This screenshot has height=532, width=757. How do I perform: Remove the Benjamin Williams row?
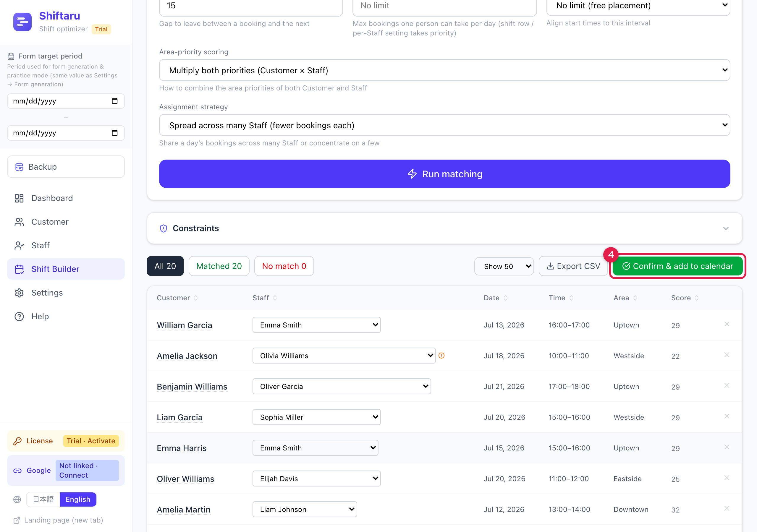(x=727, y=385)
